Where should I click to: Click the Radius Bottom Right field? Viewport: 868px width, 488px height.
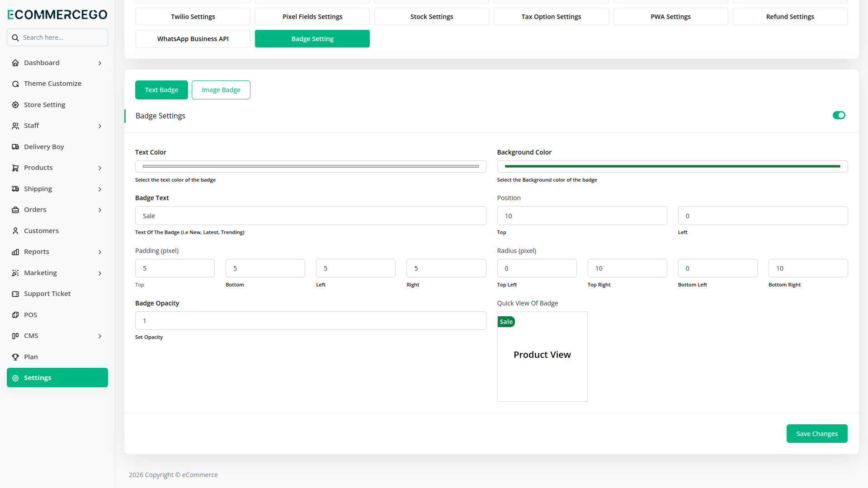808,268
